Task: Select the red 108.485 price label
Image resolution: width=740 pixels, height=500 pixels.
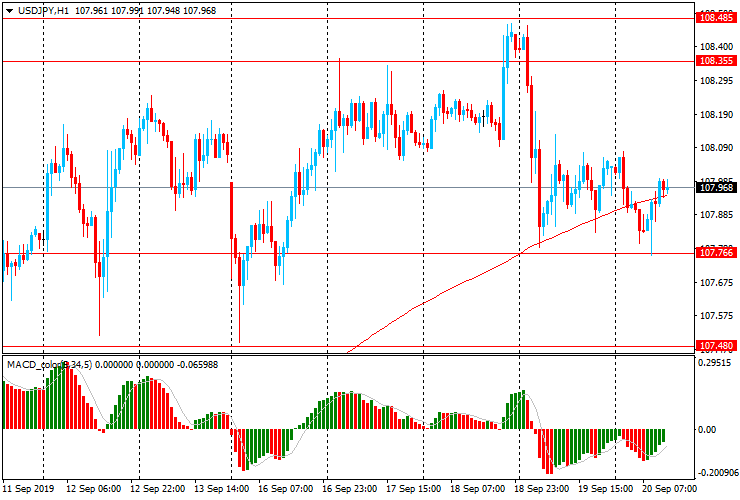Action: [x=717, y=17]
